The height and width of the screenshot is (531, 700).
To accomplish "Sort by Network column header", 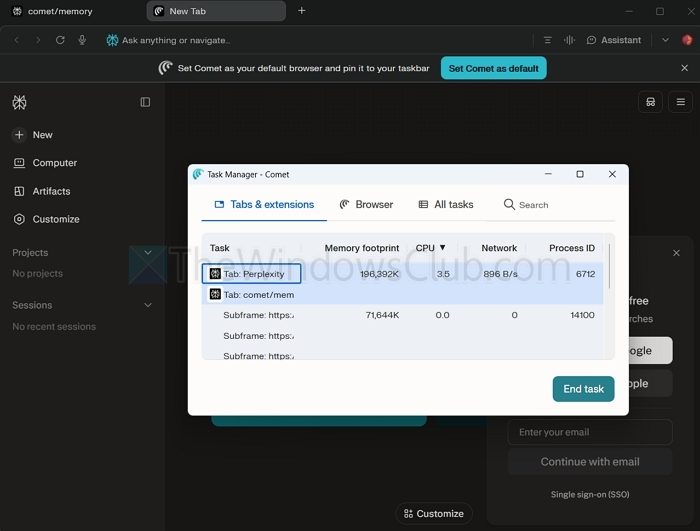I will coord(499,248).
